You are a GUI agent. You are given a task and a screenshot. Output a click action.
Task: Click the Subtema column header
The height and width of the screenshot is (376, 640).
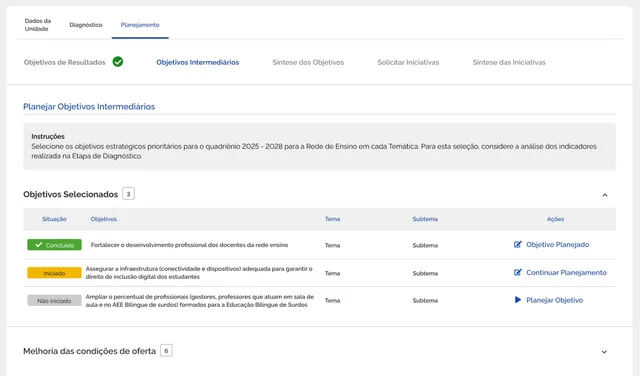point(425,219)
